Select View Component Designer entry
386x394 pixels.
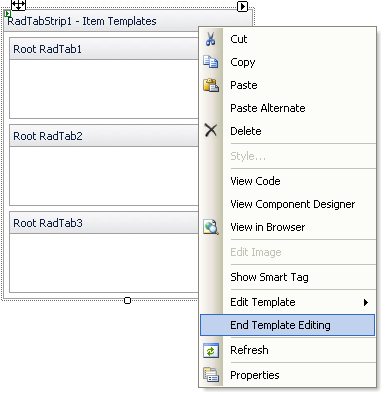287,204
